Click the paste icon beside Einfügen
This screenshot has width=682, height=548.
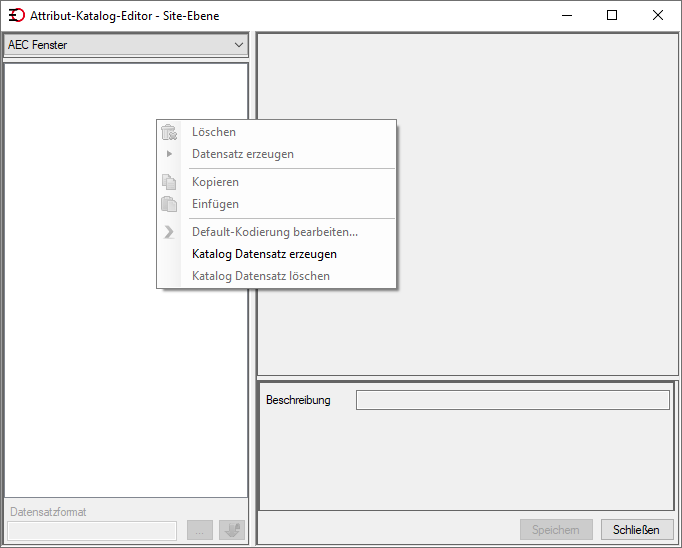(x=169, y=204)
